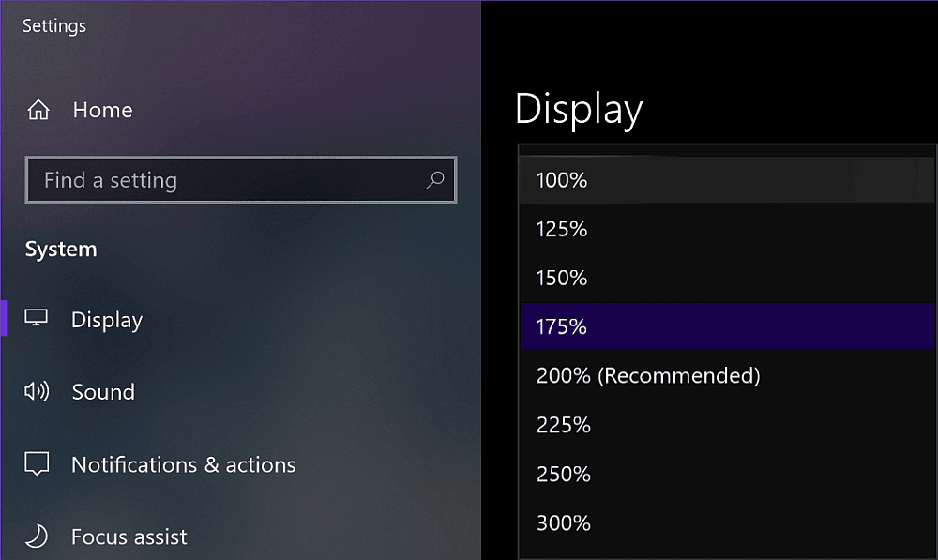Pick the 150% scale option

(726, 279)
